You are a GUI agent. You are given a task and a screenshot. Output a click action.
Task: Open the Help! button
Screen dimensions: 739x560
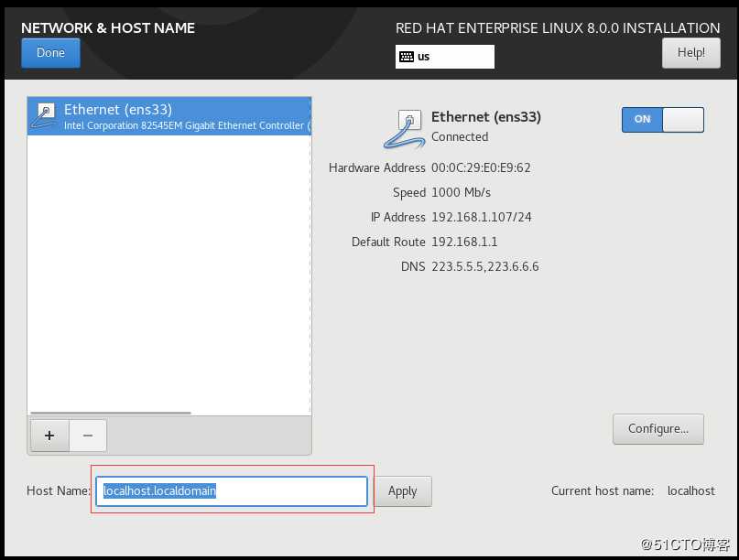coord(690,53)
